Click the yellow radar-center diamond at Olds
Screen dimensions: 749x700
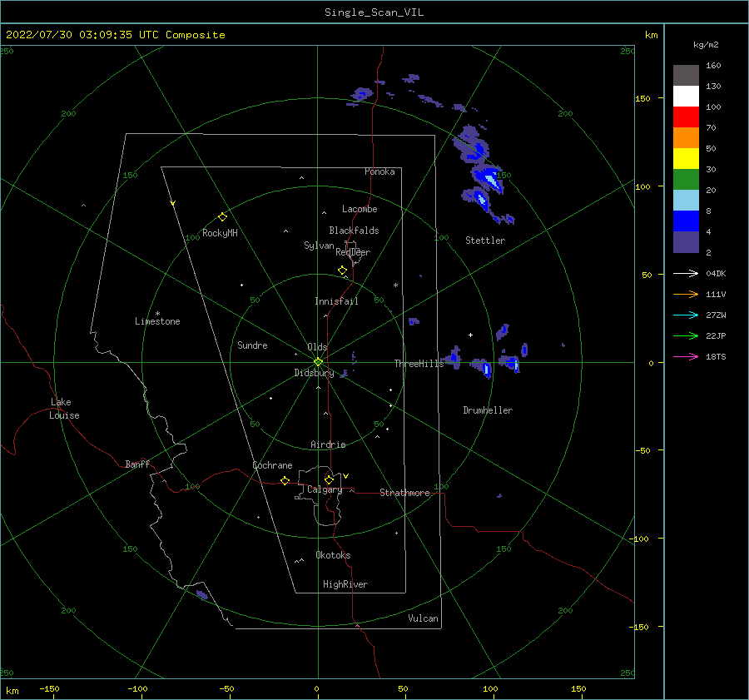pos(318,362)
